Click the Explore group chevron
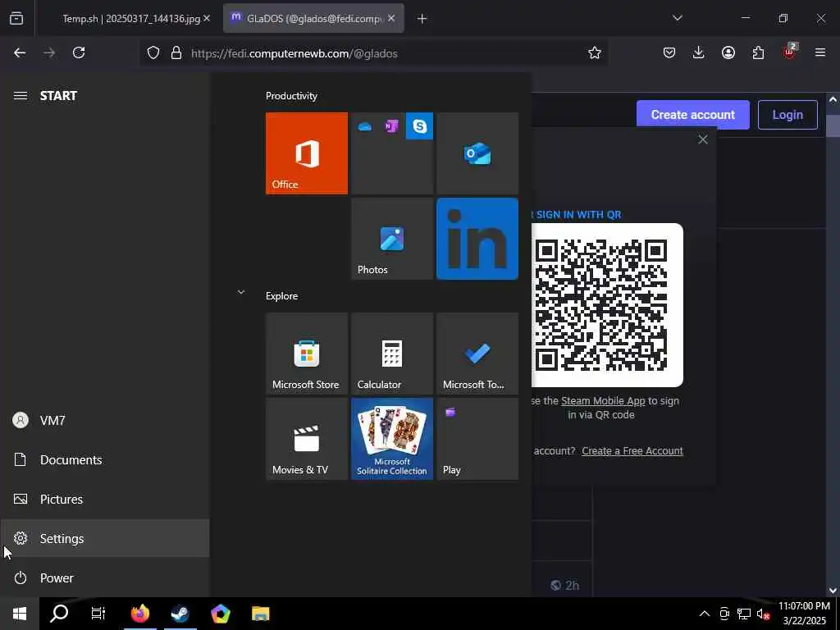Viewport: 840px width, 630px height. coord(241,293)
